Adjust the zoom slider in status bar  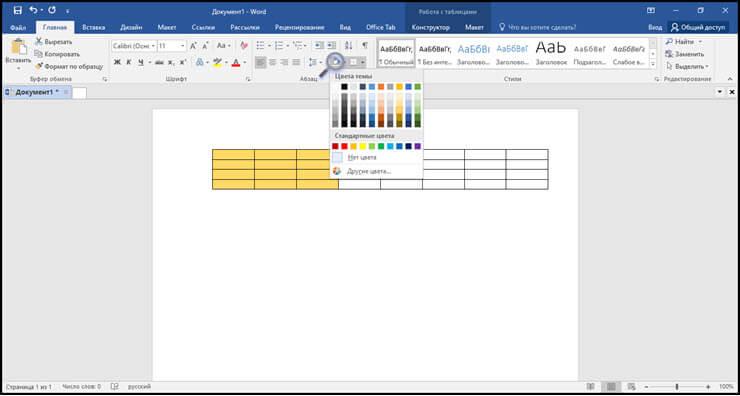click(676, 386)
